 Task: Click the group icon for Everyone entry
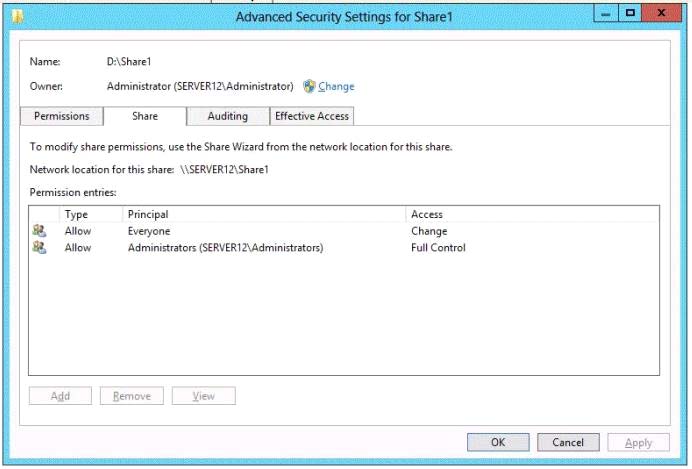coord(39,231)
